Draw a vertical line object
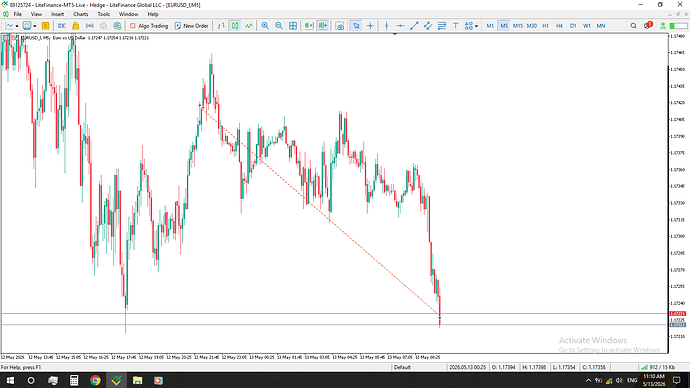This screenshot has width=690, height=388. [x=386, y=26]
